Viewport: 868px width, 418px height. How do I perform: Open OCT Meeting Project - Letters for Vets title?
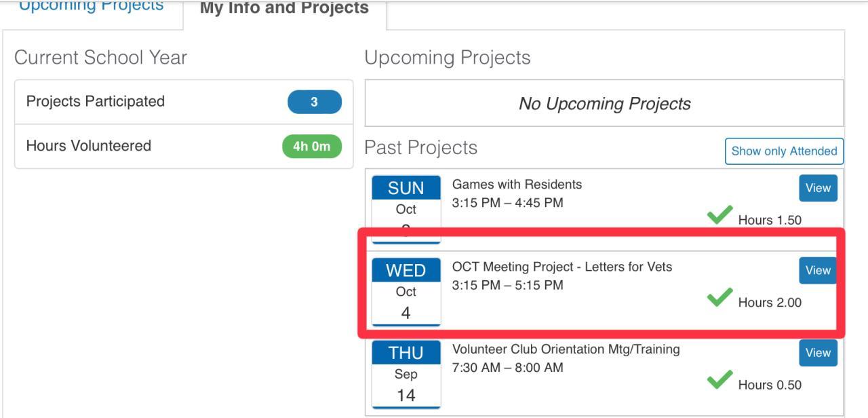coord(561,267)
